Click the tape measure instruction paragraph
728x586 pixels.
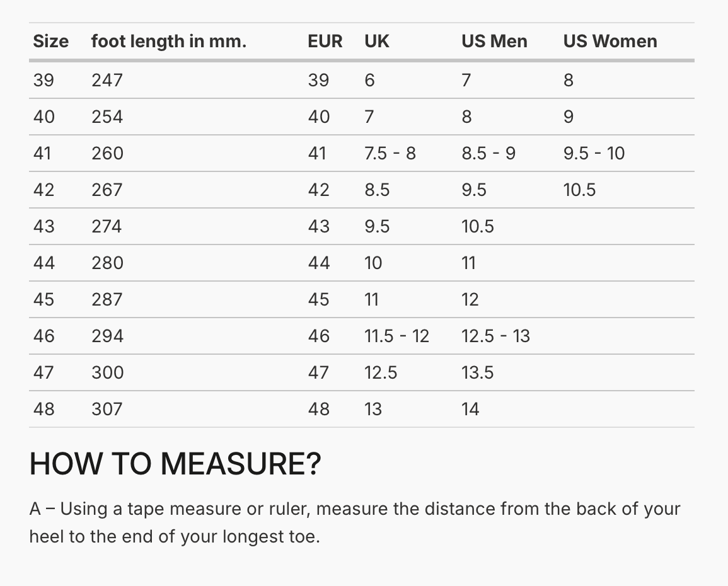point(355,522)
